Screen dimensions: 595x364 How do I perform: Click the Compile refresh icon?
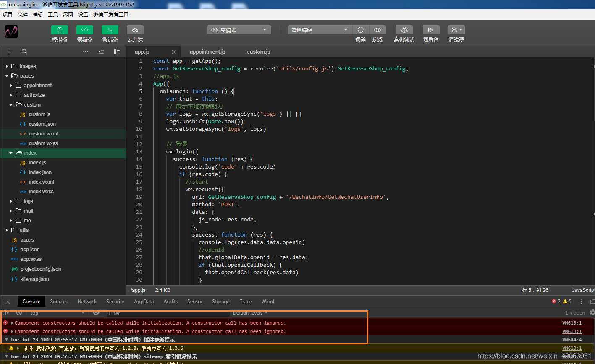pos(360,30)
